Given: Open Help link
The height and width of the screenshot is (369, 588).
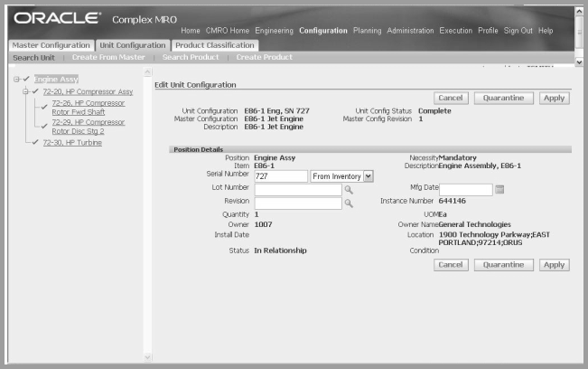Looking at the screenshot, I should pos(546,31).
